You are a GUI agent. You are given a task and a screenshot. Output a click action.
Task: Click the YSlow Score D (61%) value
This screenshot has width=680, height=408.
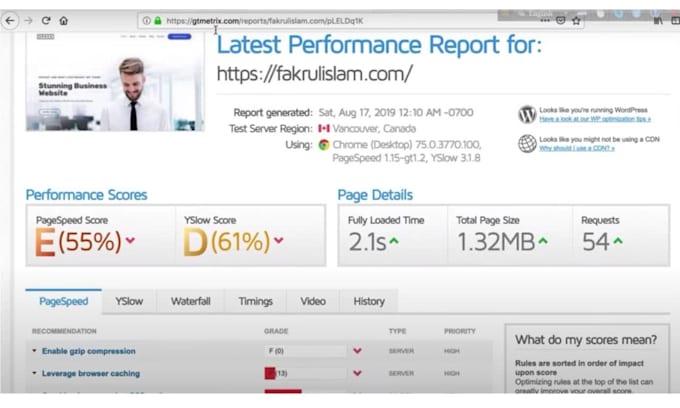click(x=227, y=242)
